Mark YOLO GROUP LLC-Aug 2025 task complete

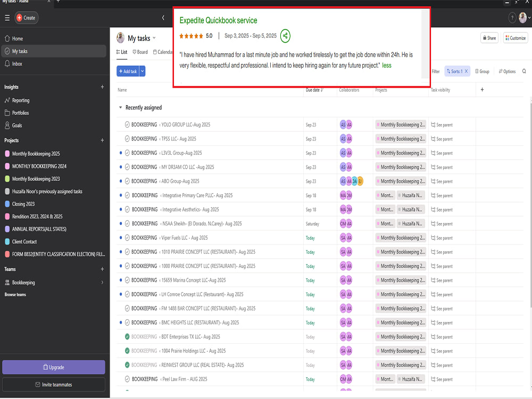[x=127, y=124]
